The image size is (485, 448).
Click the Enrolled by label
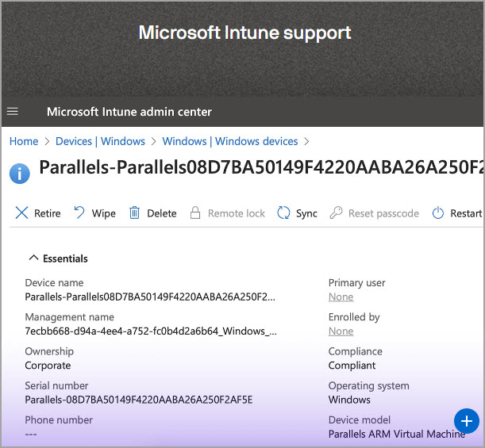pos(354,317)
